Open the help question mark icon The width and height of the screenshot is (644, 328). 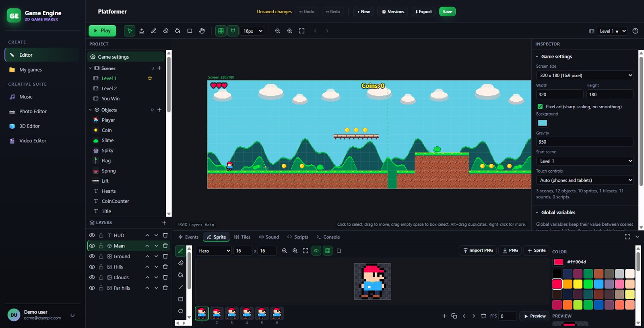tap(636, 31)
